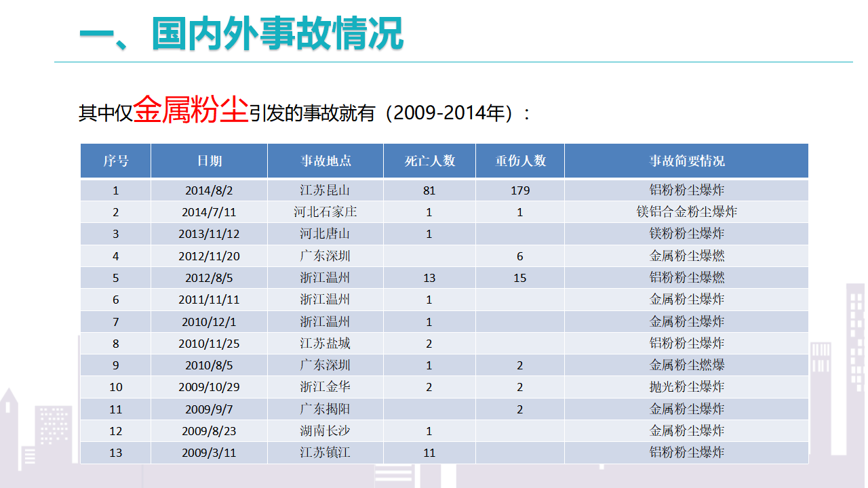
Task: Click the slide title 国内外事故情况
Action: (277, 34)
